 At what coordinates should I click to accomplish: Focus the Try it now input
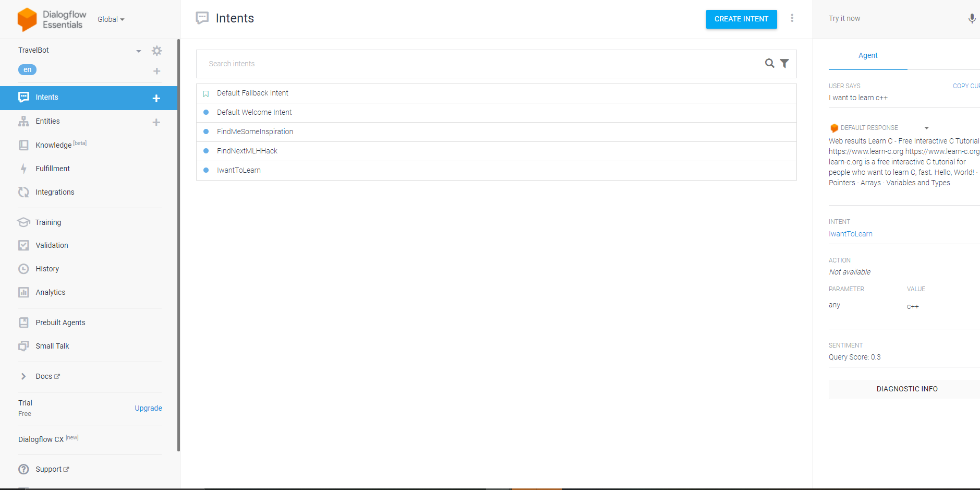(x=892, y=18)
